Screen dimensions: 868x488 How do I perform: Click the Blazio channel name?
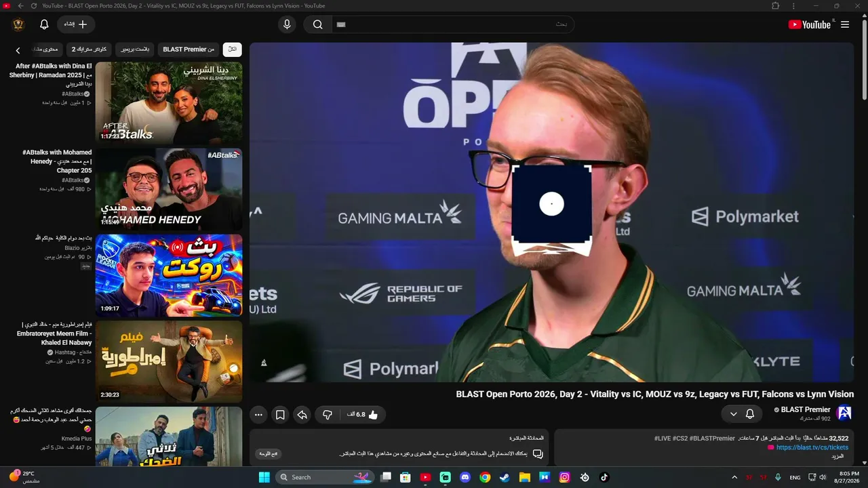[x=77, y=248]
